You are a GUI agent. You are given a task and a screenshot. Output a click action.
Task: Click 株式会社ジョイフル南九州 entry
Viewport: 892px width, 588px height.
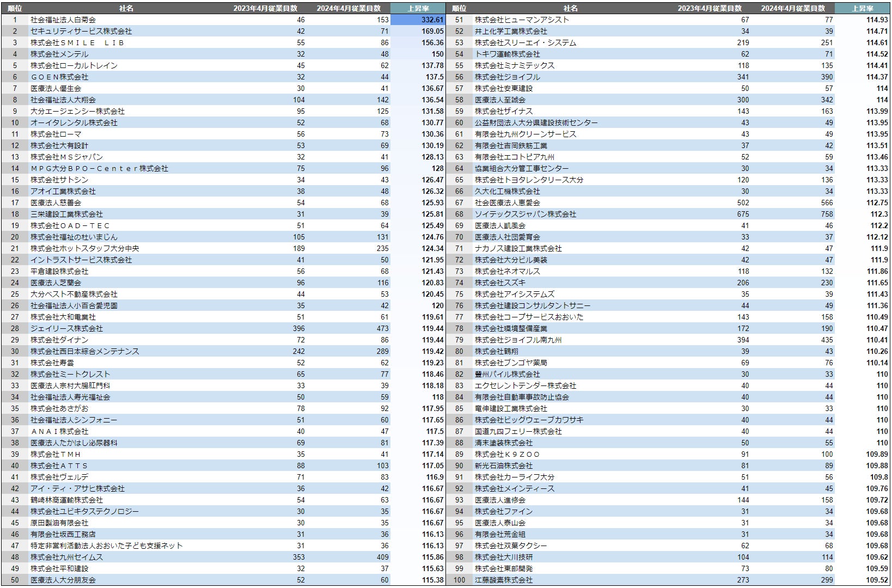[x=518, y=340]
